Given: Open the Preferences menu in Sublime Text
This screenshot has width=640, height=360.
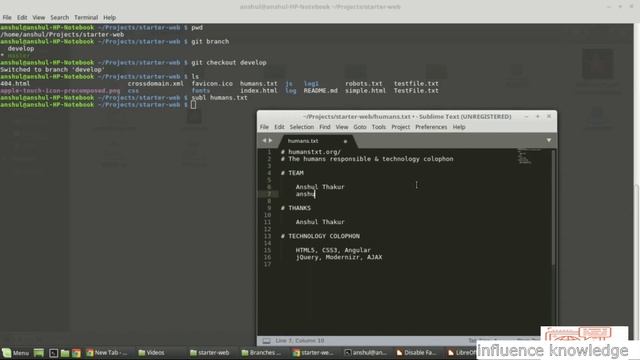Looking at the screenshot, I should (x=431, y=127).
